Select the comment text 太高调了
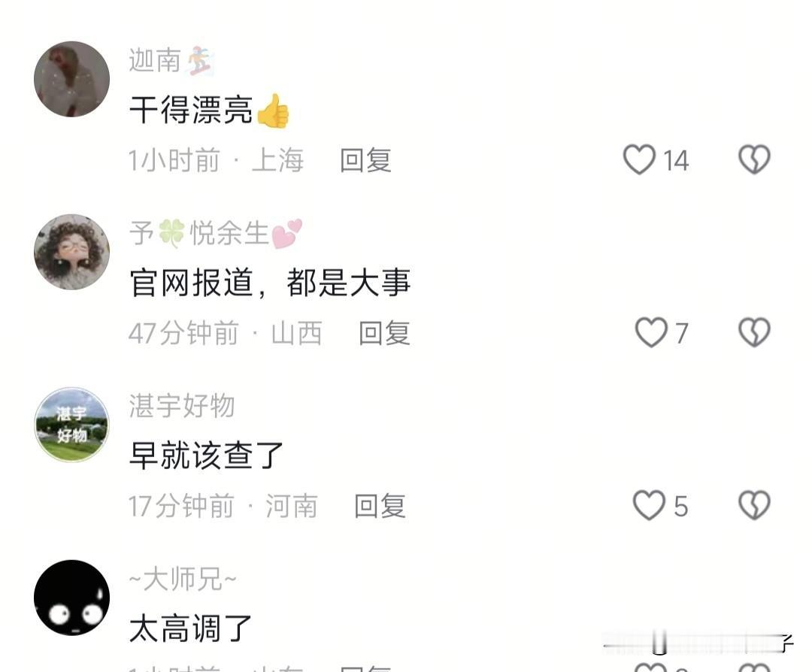812x672 pixels. (190, 628)
